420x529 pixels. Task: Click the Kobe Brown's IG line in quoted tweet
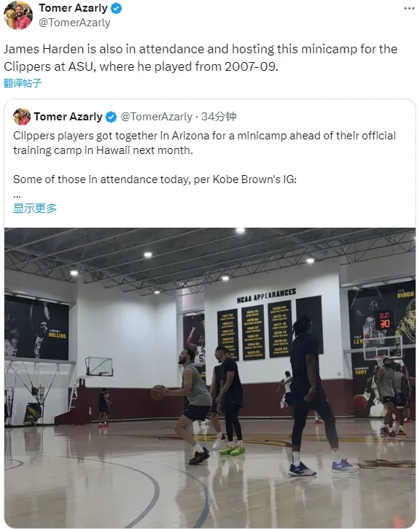point(155,179)
